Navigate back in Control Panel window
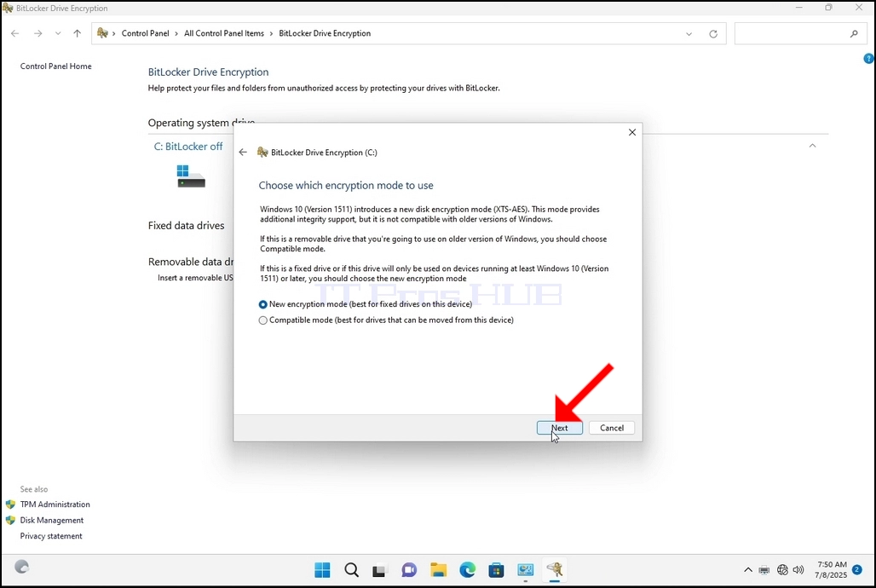876x588 pixels. [15, 33]
